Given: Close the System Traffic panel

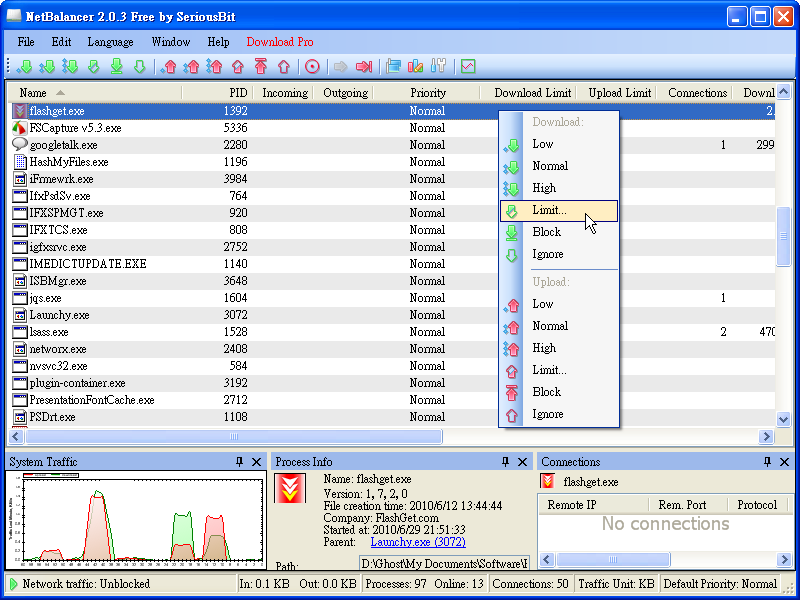Looking at the screenshot, I should click(x=257, y=462).
